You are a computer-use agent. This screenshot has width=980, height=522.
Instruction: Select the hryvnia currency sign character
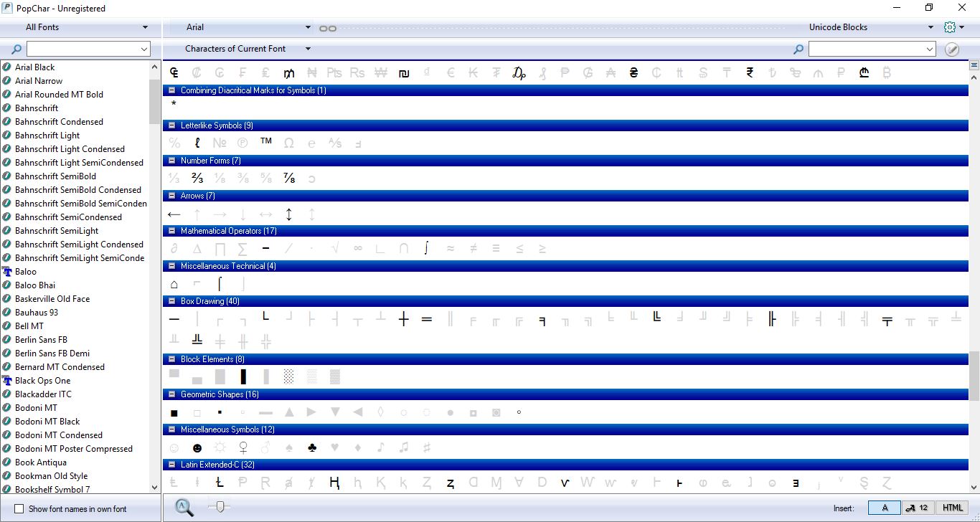[x=633, y=72]
